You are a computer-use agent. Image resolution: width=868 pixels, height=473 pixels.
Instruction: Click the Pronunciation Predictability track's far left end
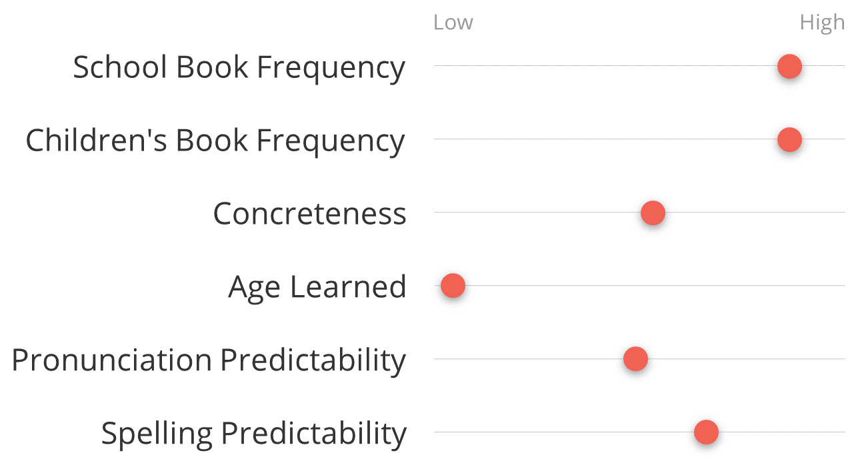pyautogui.click(x=436, y=359)
